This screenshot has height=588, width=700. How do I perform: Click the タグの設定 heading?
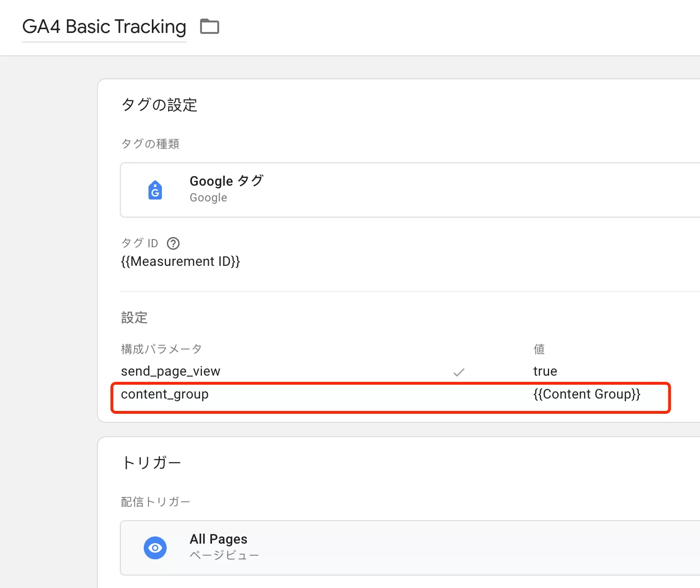tap(159, 105)
